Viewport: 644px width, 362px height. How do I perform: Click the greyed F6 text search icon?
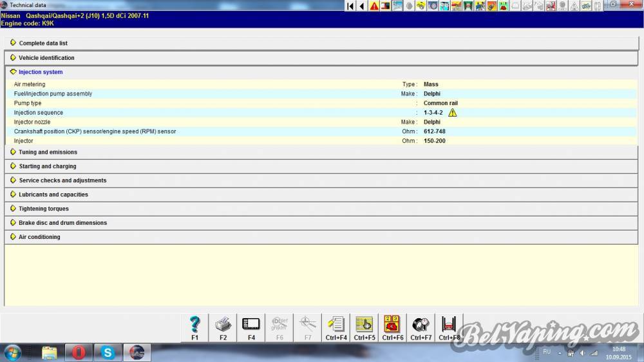[x=279, y=328]
